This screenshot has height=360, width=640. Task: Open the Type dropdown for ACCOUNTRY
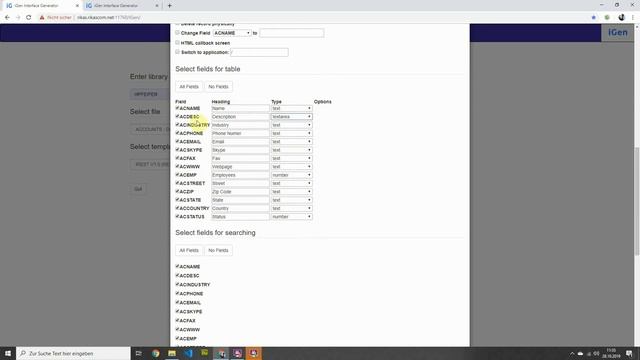pyautogui.click(x=291, y=208)
